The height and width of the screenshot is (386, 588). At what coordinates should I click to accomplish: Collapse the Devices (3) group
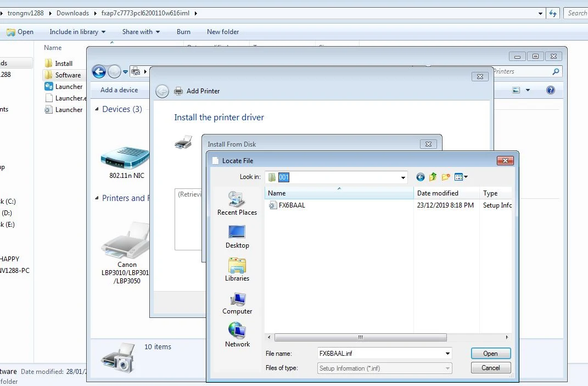click(x=97, y=109)
